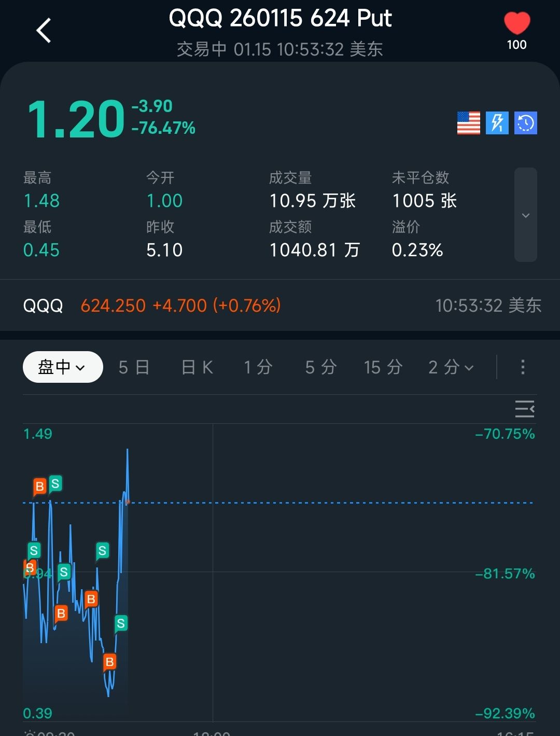Open the 2分 interval dropdown
The height and width of the screenshot is (736, 560).
click(451, 367)
